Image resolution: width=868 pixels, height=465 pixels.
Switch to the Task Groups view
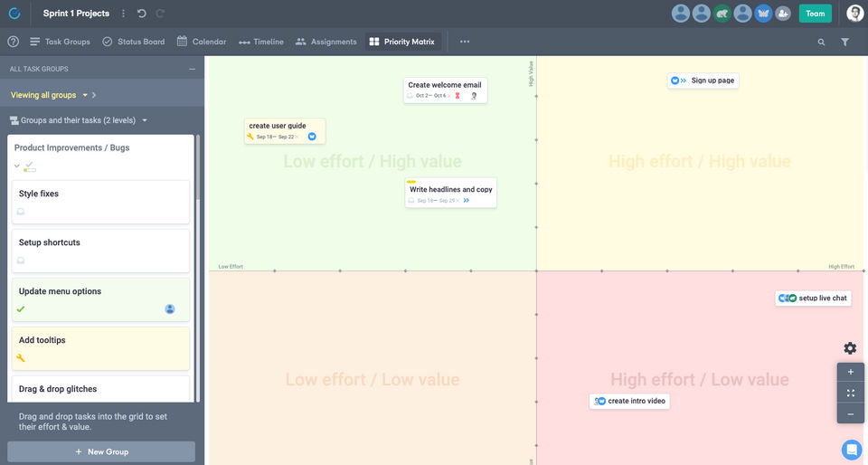[60, 42]
